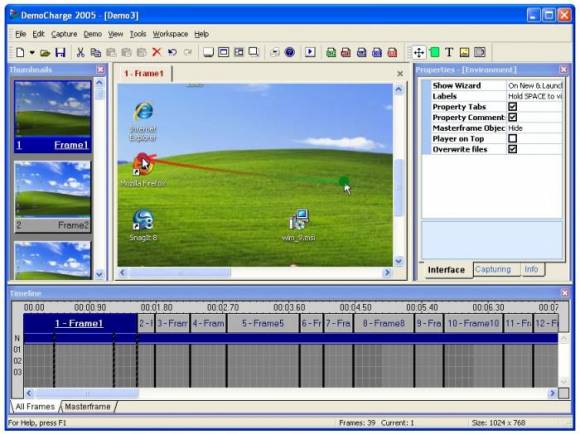Image resolution: width=580 pixels, height=434 pixels.
Task: Click the Show Wizard property value
Action: click(x=535, y=85)
